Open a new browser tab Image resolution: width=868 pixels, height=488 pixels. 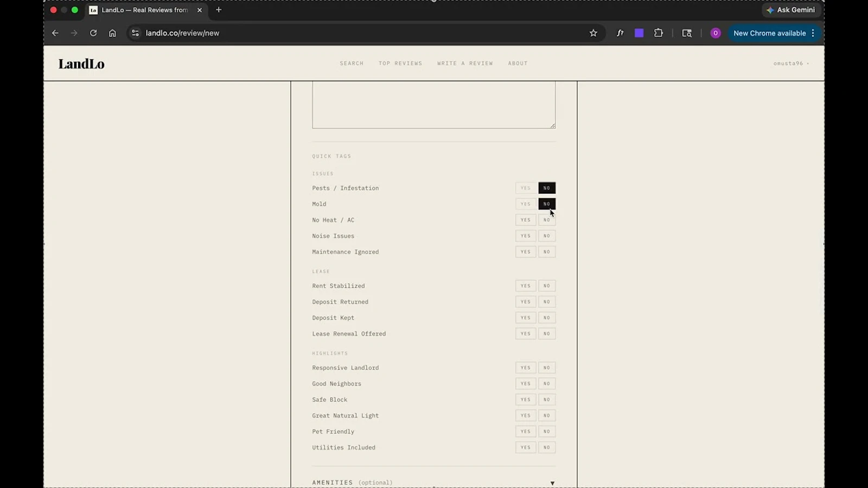pyautogui.click(x=219, y=10)
